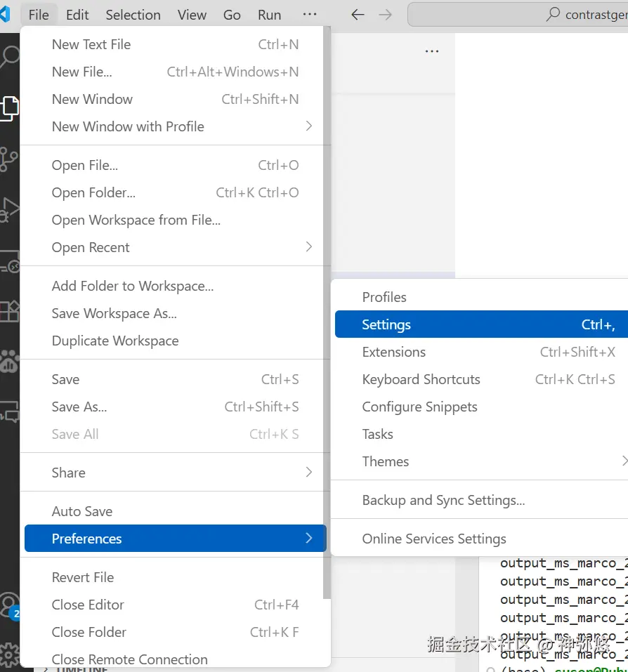Click the Manage gear icon
The height and width of the screenshot is (672, 628).
click(9, 653)
